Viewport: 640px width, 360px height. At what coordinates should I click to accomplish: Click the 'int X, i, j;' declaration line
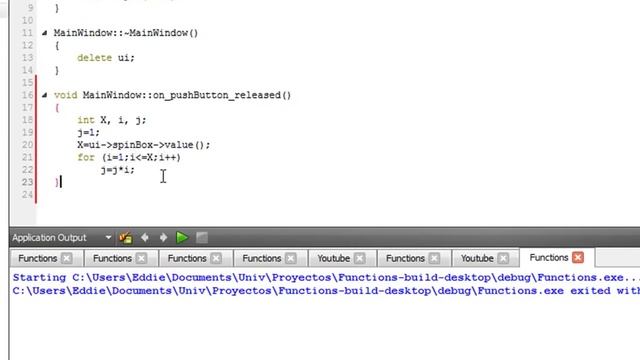(111, 120)
